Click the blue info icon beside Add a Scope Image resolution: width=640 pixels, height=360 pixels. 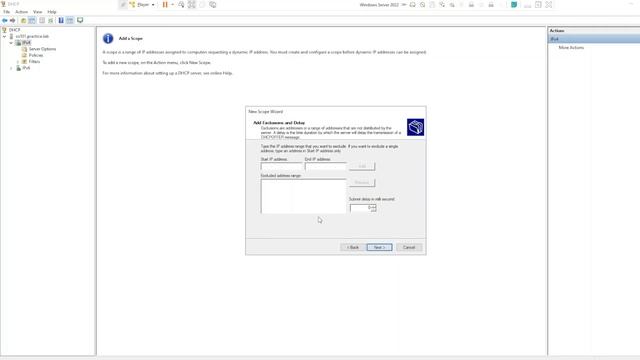coord(108,38)
